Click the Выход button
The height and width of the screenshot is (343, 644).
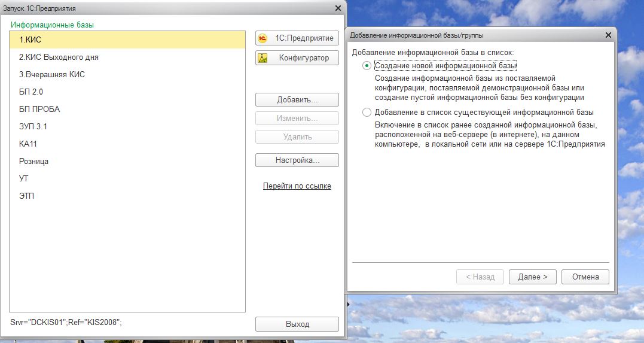[297, 324]
